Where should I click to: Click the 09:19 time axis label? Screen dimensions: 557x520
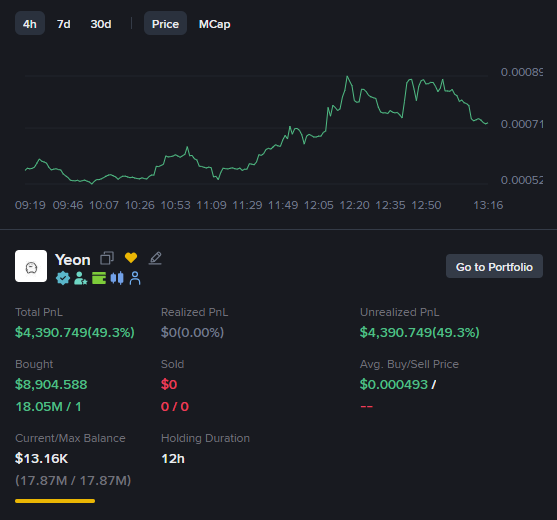click(30, 205)
